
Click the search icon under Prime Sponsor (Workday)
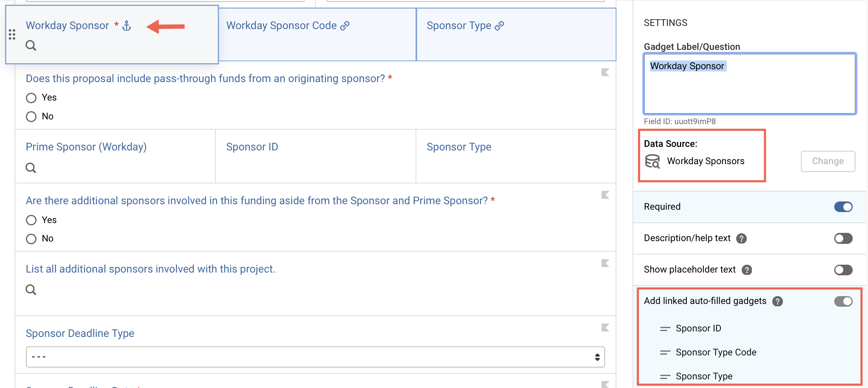pos(31,168)
